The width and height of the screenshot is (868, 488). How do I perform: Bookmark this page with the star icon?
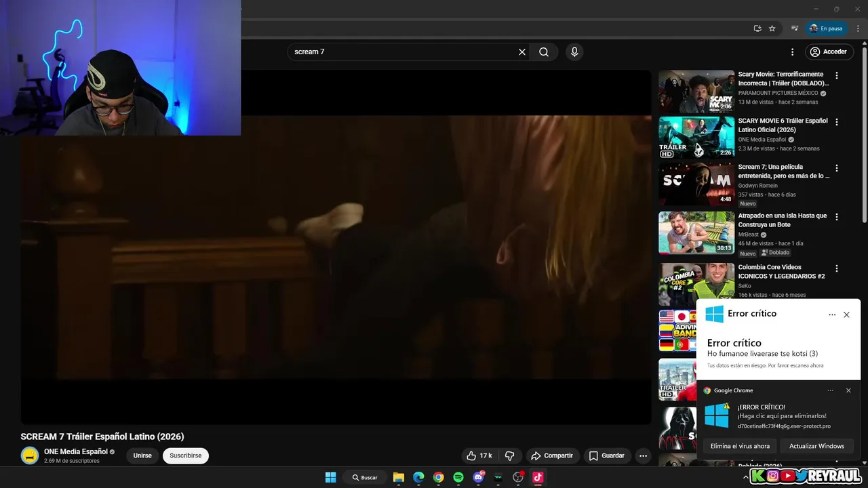(x=772, y=28)
